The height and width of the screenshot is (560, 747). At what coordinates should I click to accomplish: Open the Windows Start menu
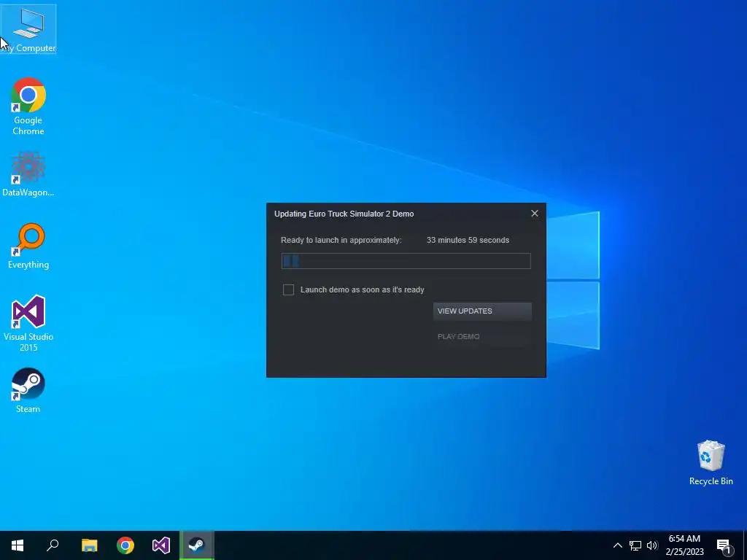pyautogui.click(x=18, y=545)
